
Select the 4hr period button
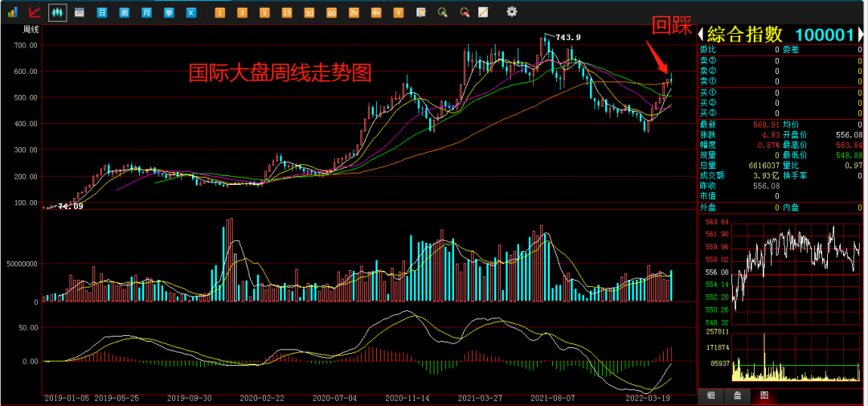click(376, 11)
